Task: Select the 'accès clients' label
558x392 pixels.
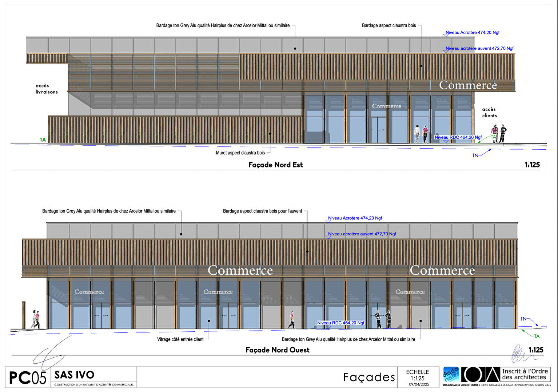Action: (490, 112)
